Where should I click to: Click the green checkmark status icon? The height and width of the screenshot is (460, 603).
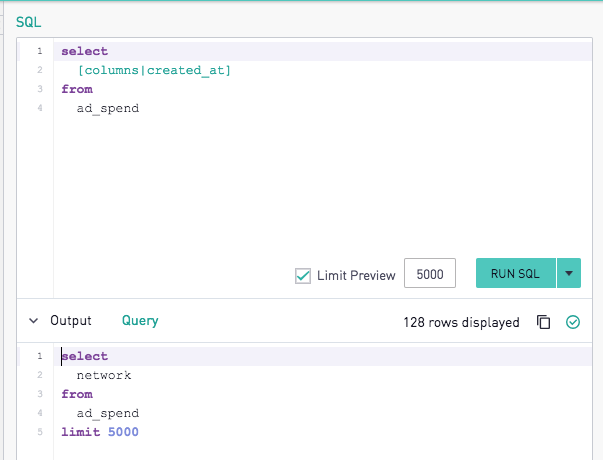click(573, 322)
